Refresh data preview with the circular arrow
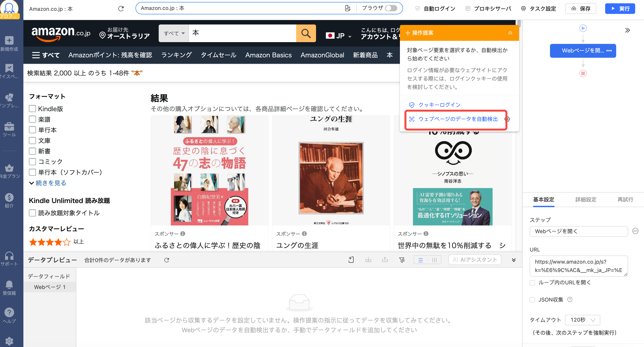The image size is (644, 347). click(167, 260)
